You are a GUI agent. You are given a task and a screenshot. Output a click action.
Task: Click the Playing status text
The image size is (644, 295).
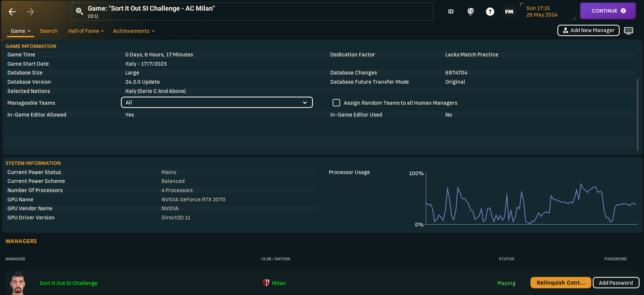coord(507,283)
